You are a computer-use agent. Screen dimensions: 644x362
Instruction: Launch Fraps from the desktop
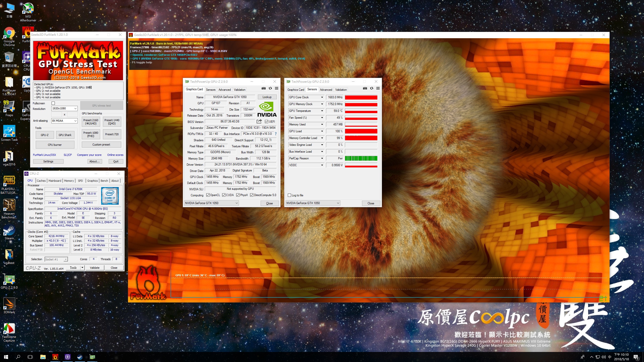(9, 109)
